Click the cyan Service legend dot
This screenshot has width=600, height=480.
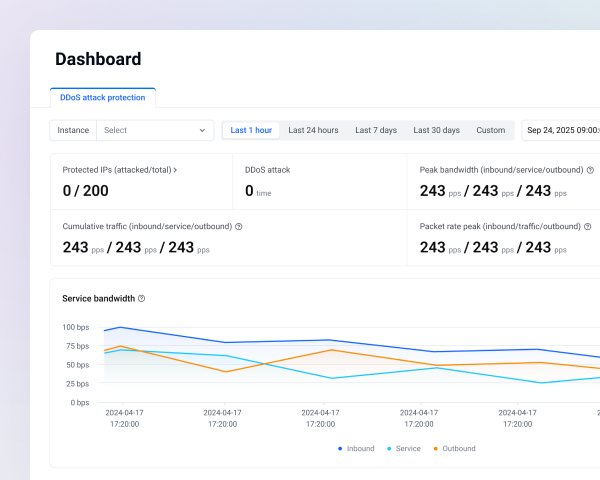(390, 449)
